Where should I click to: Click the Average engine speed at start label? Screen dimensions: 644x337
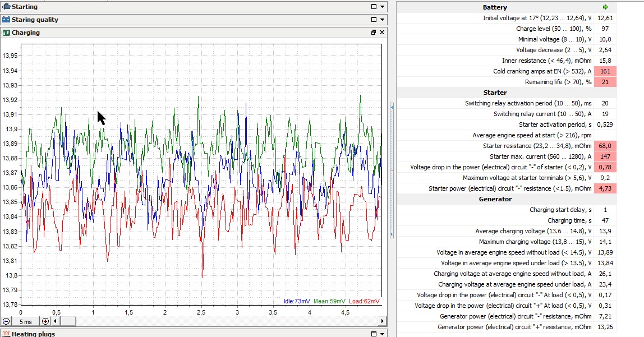click(532, 136)
